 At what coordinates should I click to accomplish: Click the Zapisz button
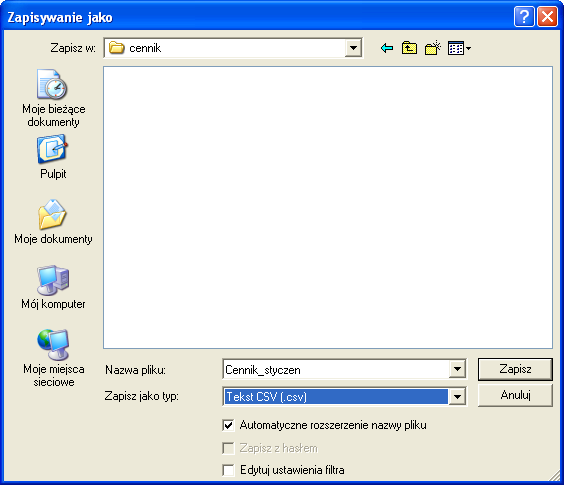[x=515, y=369]
